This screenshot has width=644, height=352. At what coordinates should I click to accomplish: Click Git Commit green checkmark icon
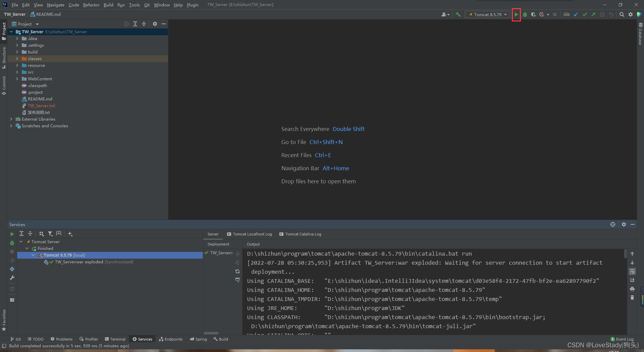click(x=585, y=14)
